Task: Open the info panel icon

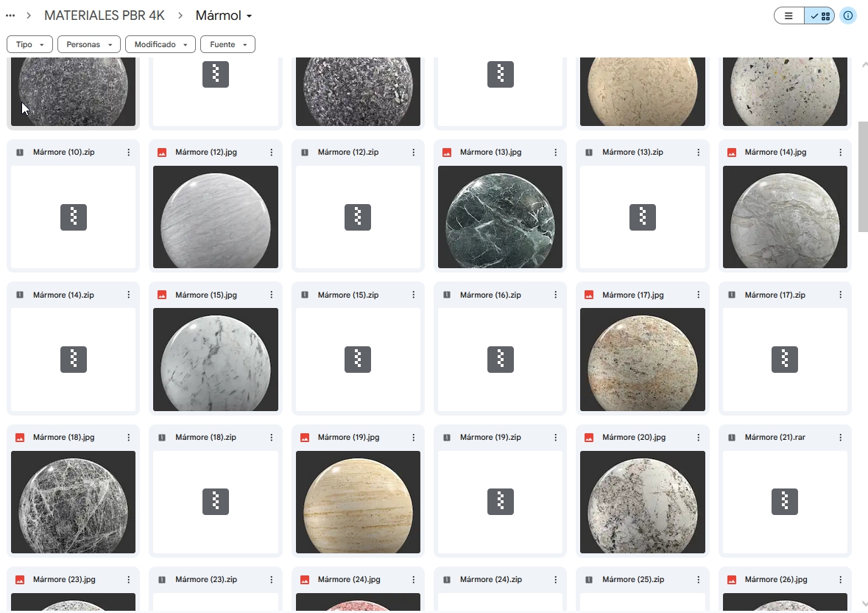Action: (x=848, y=15)
